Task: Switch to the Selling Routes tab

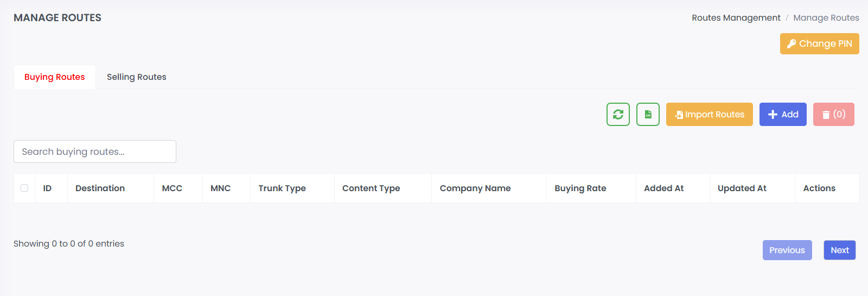Action: [x=137, y=77]
